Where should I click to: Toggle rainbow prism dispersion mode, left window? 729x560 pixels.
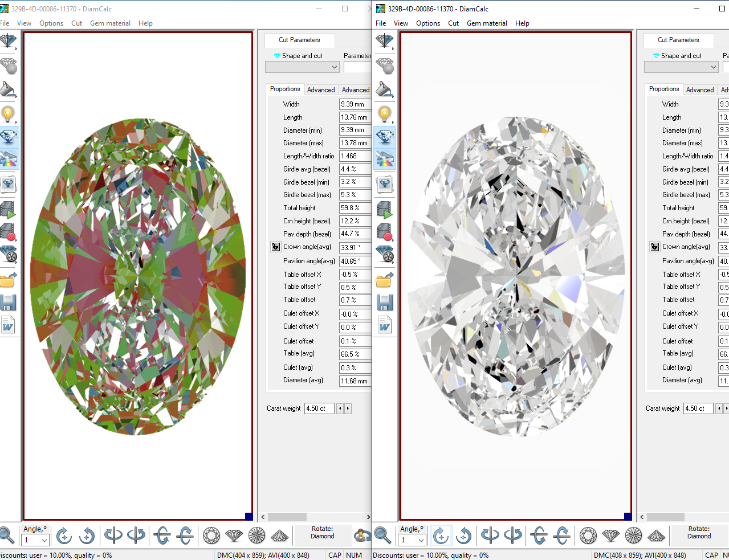coord(8,159)
